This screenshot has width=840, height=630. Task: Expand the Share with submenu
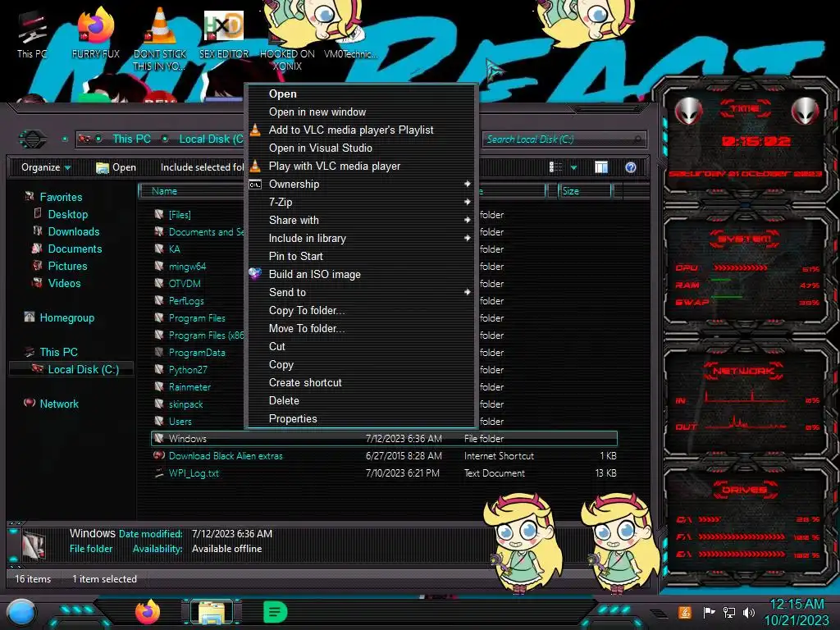pos(361,220)
